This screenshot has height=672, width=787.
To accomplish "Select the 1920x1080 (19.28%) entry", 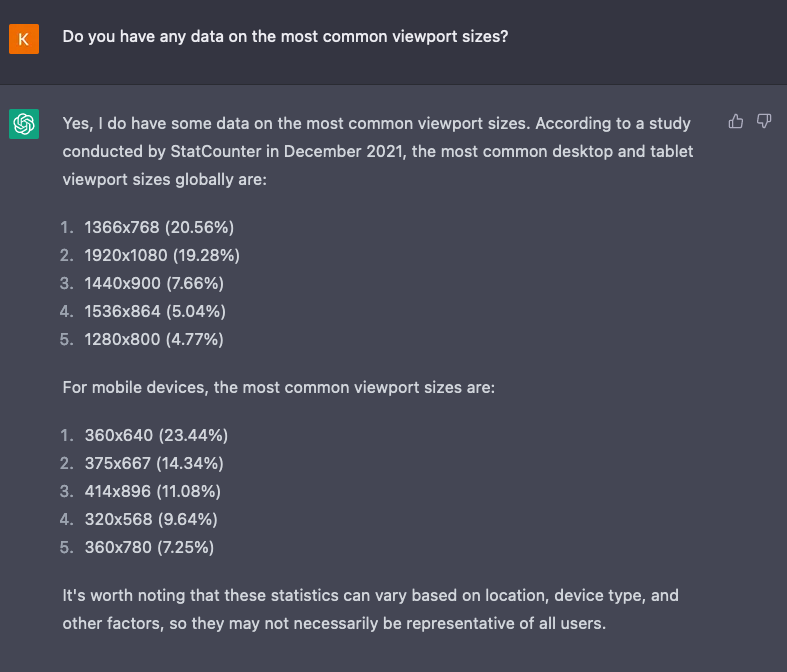I will pos(162,255).
